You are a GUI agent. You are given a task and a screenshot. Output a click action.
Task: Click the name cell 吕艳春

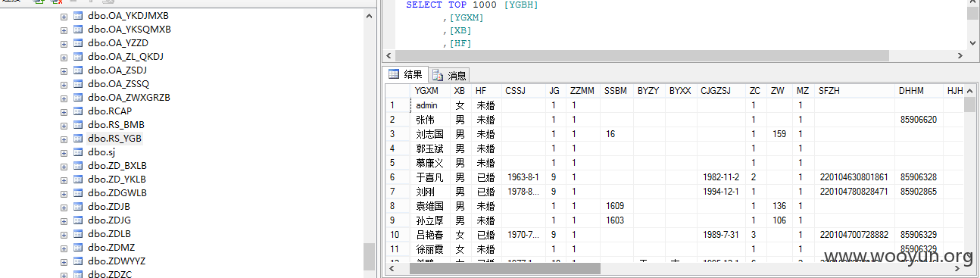point(430,235)
